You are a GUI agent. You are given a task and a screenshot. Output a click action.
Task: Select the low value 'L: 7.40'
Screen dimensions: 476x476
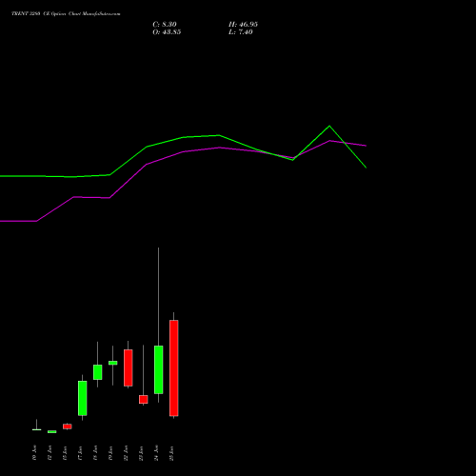pos(241,32)
